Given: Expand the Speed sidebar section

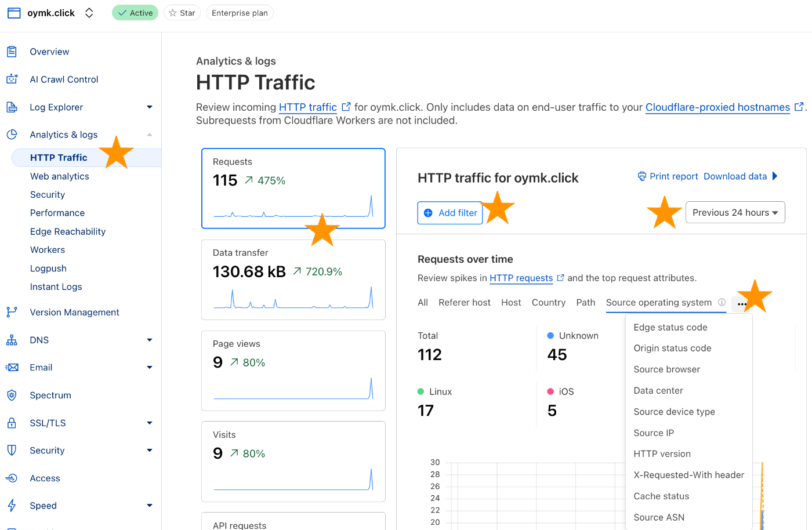Looking at the screenshot, I should tap(150, 506).
